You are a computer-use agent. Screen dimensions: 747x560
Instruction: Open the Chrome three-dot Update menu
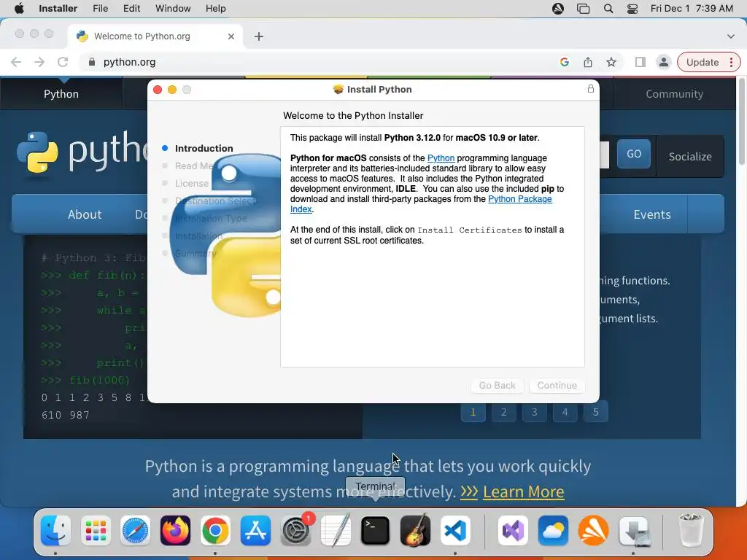point(731,62)
